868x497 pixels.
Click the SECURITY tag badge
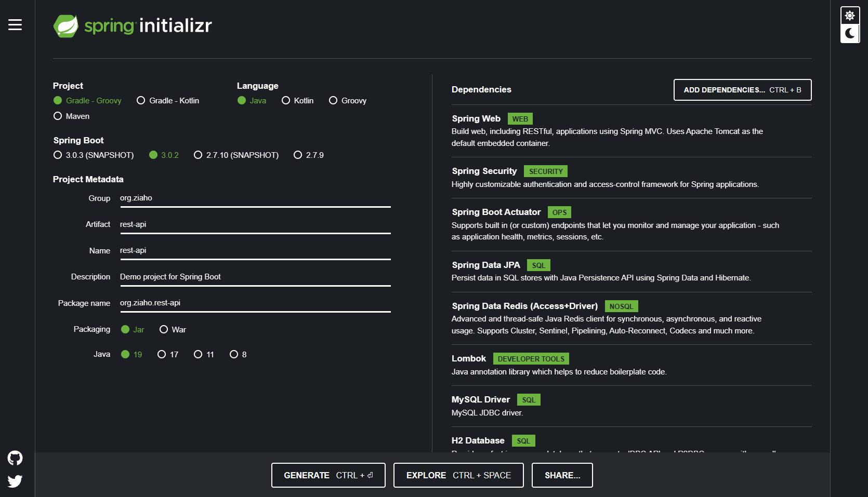[546, 171]
